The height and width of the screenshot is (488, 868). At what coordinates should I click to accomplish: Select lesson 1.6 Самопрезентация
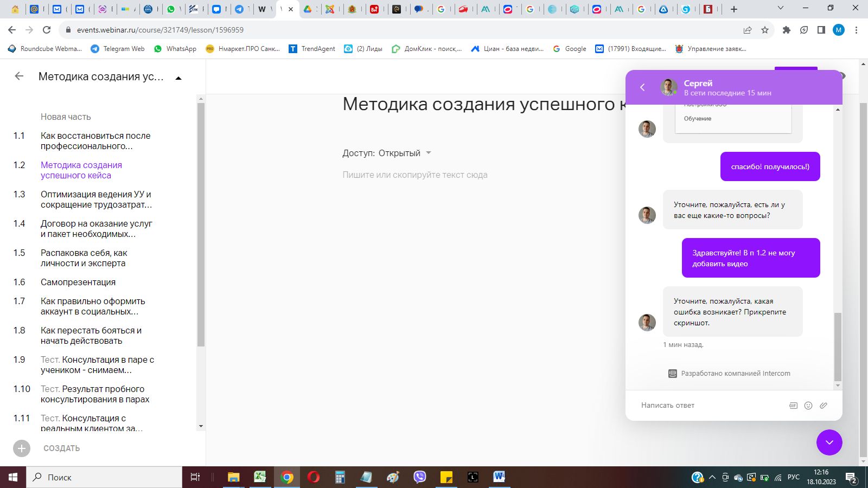[x=78, y=282]
